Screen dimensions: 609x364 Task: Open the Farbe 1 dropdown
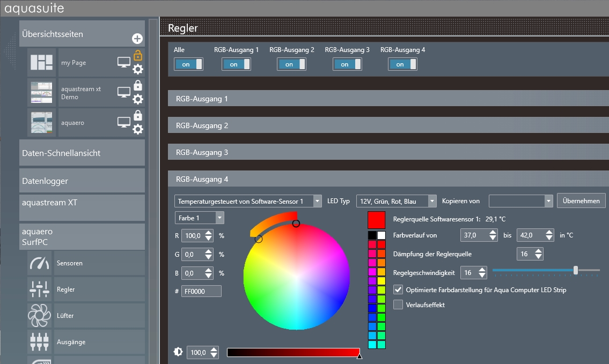(200, 218)
